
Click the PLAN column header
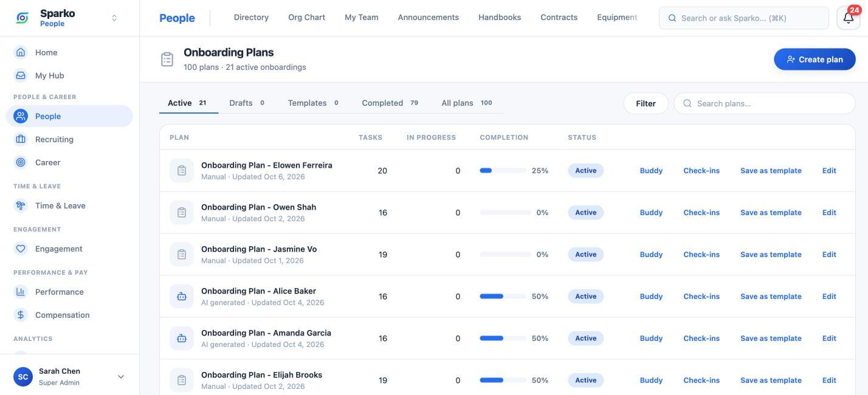coord(179,137)
